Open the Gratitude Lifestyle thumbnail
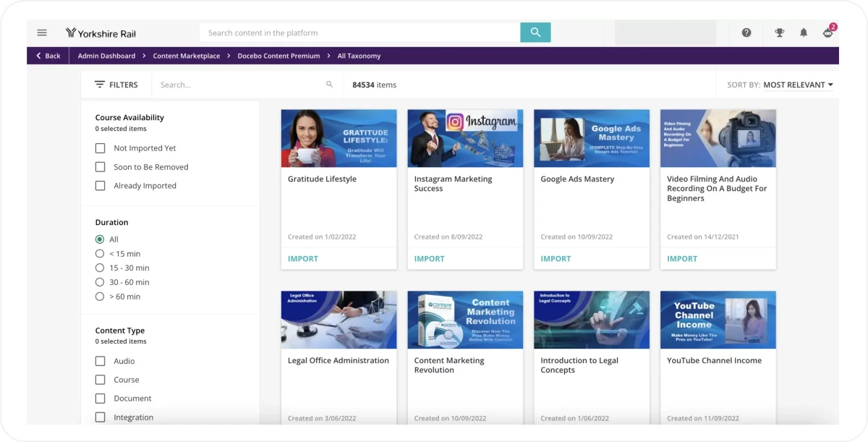This screenshot has width=868, height=442. (339, 138)
